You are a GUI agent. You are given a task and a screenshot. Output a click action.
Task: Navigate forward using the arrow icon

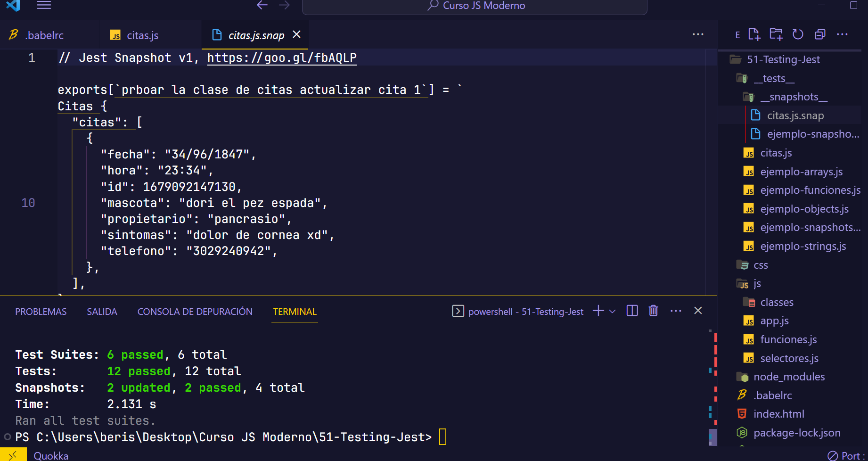tap(284, 5)
